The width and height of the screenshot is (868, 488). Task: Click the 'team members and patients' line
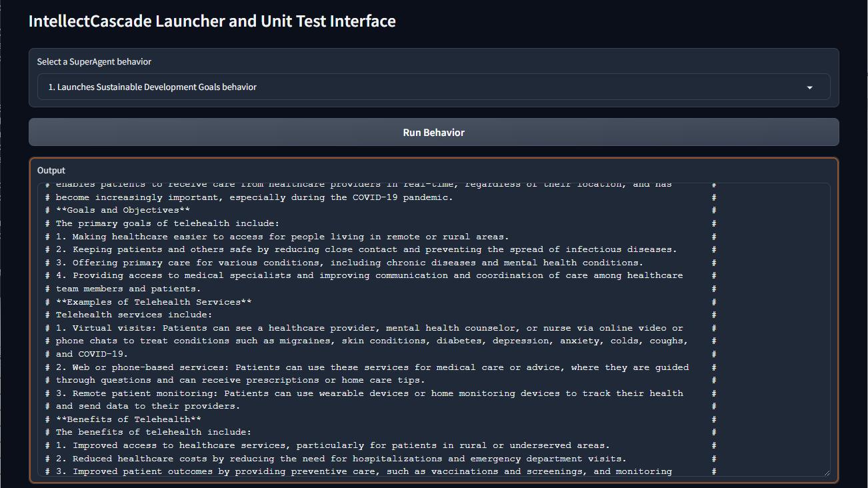point(128,289)
